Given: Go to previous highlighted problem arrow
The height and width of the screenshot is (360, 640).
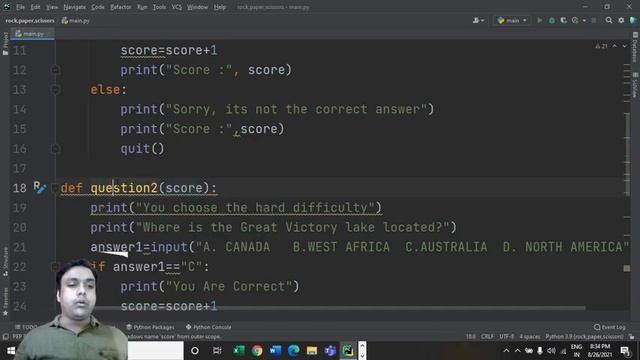Looking at the screenshot, I should tap(615, 46).
